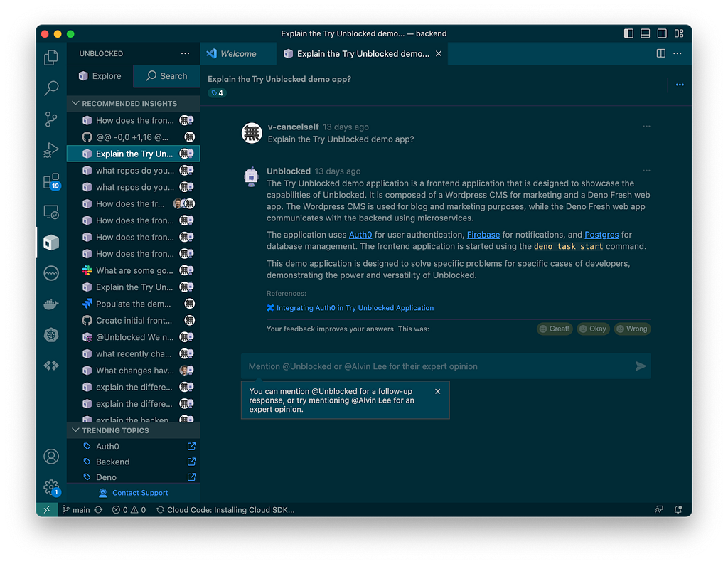The image size is (728, 564).
Task: Open the Auth0 topic external link icon
Action: pos(191,447)
